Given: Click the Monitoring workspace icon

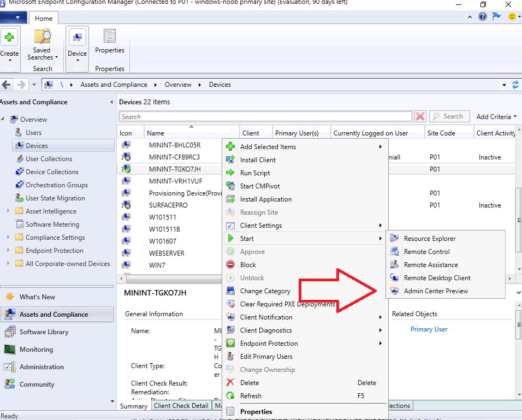Looking at the screenshot, I should (10, 350).
